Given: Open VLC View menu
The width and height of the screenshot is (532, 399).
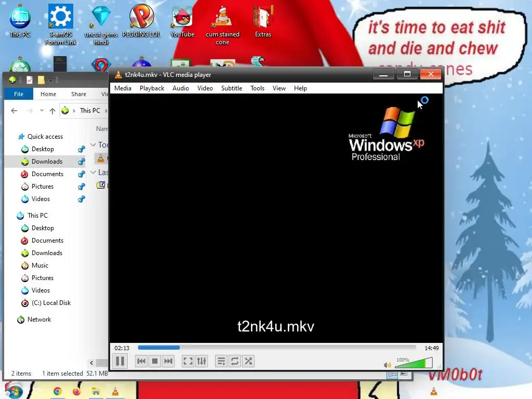Looking at the screenshot, I should coord(279,88).
